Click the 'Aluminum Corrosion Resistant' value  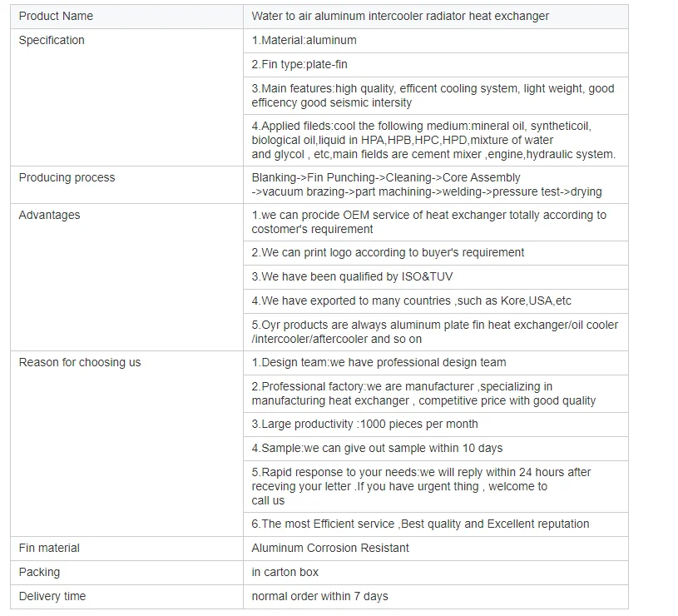[x=330, y=548]
